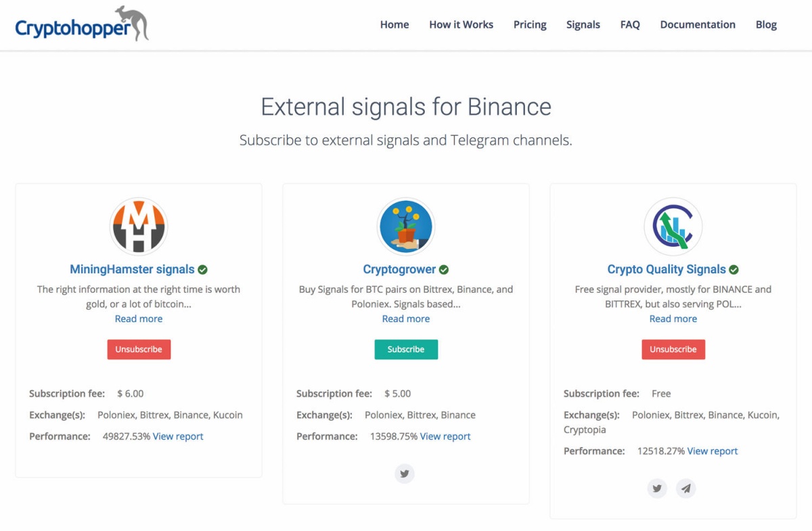This screenshot has width=812, height=531.
Task: Open Cryptogrower's Twitter icon
Action: pyautogui.click(x=405, y=474)
